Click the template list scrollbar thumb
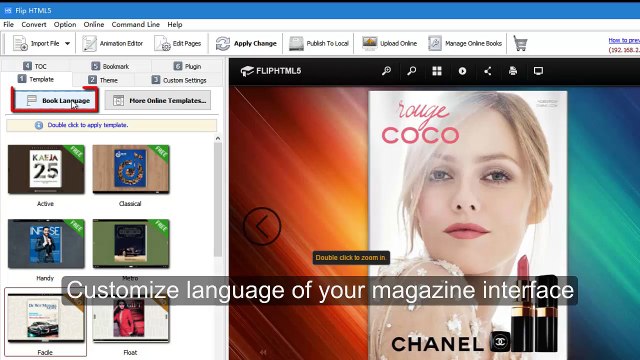Image resolution: width=640 pixels, height=360 pixels. click(x=218, y=200)
